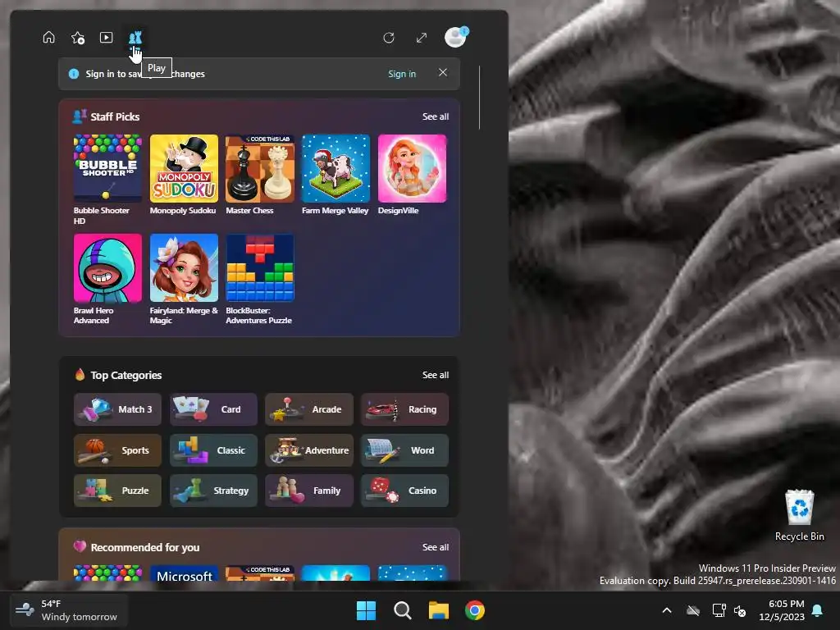This screenshot has height=630, width=840.
Task: Click the info icon in sign-in banner
Action: coord(74,74)
